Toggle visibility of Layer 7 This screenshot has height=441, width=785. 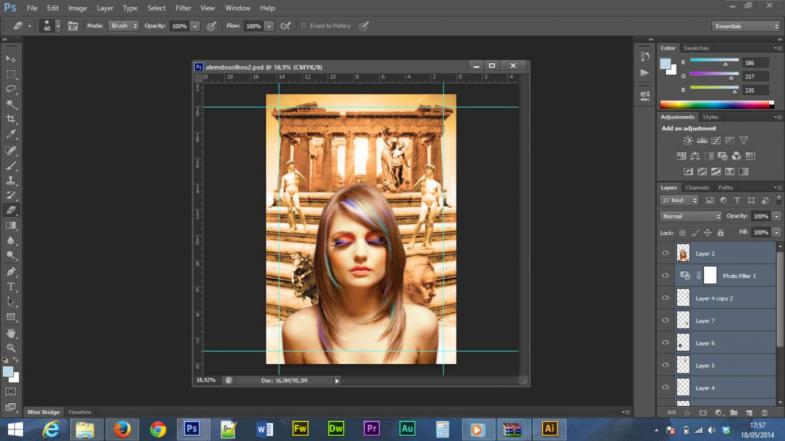point(665,320)
